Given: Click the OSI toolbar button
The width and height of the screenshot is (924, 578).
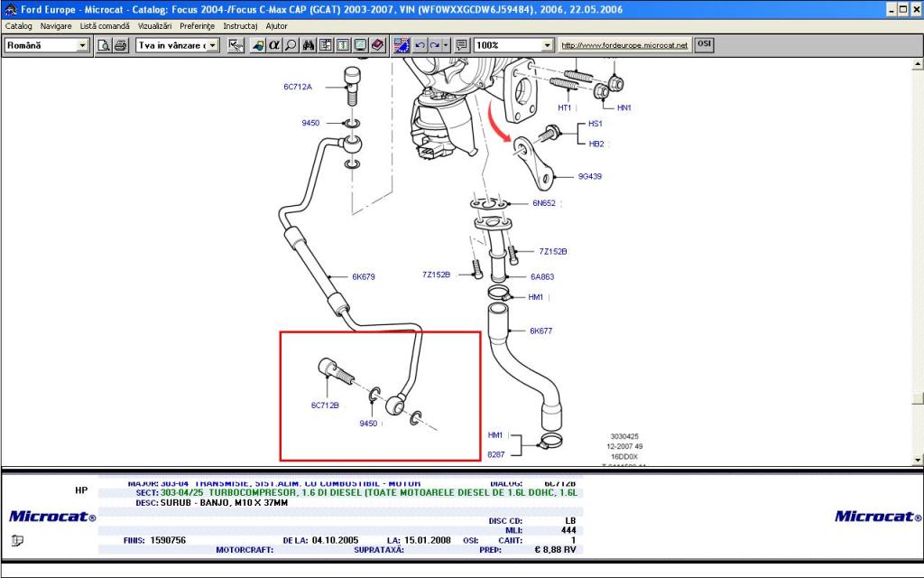Looking at the screenshot, I should (x=704, y=45).
